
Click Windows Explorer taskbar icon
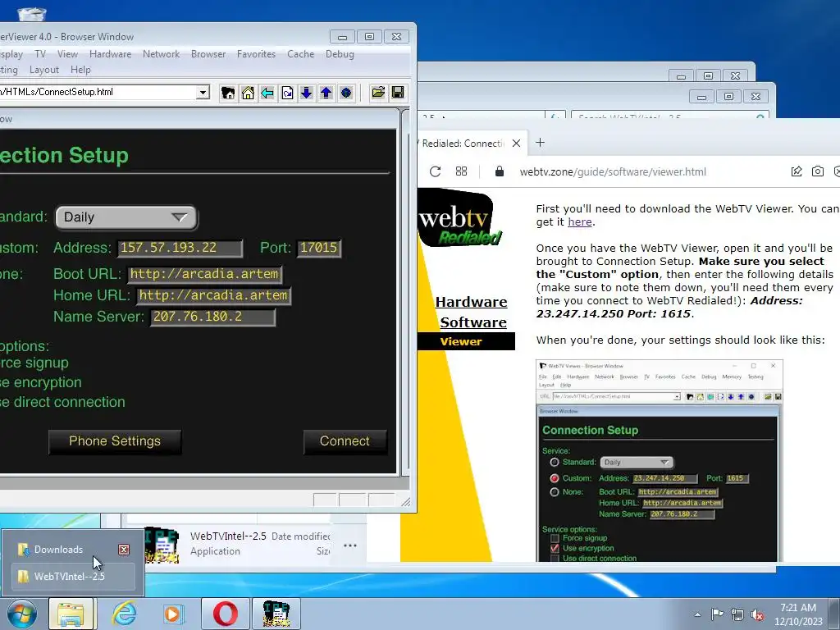pyautogui.click(x=71, y=614)
